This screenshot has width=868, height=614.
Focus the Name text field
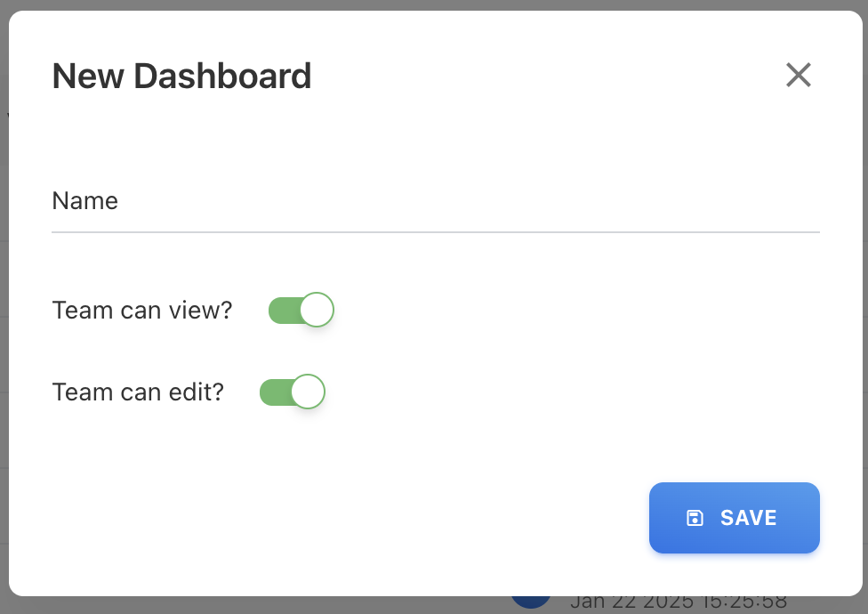click(436, 203)
